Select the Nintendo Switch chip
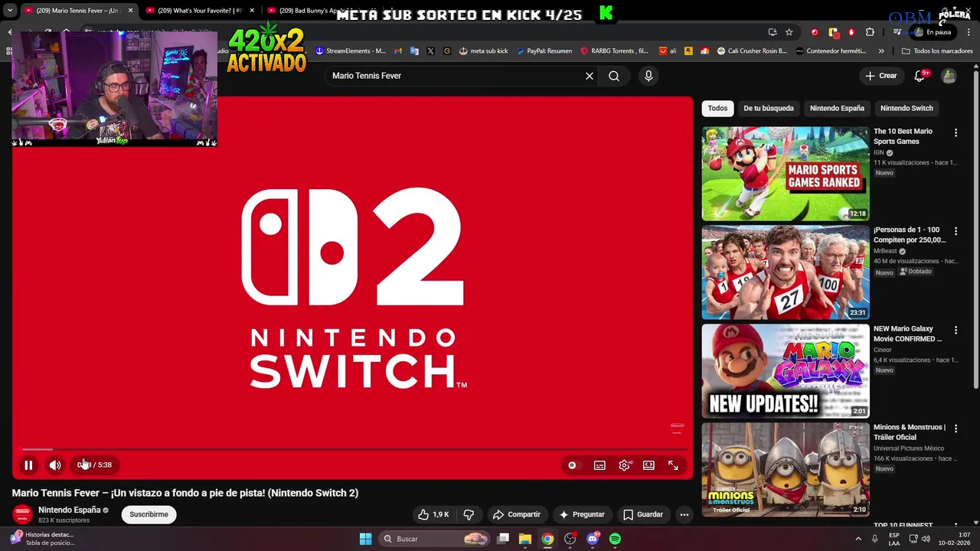Viewport: 980px width, 551px height. (x=906, y=108)
